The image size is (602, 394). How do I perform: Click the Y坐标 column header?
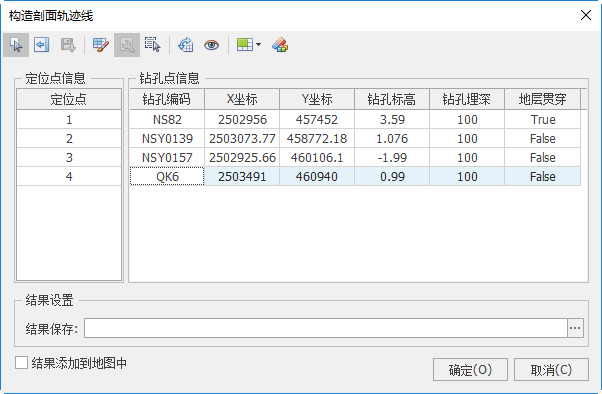(317, 99)
